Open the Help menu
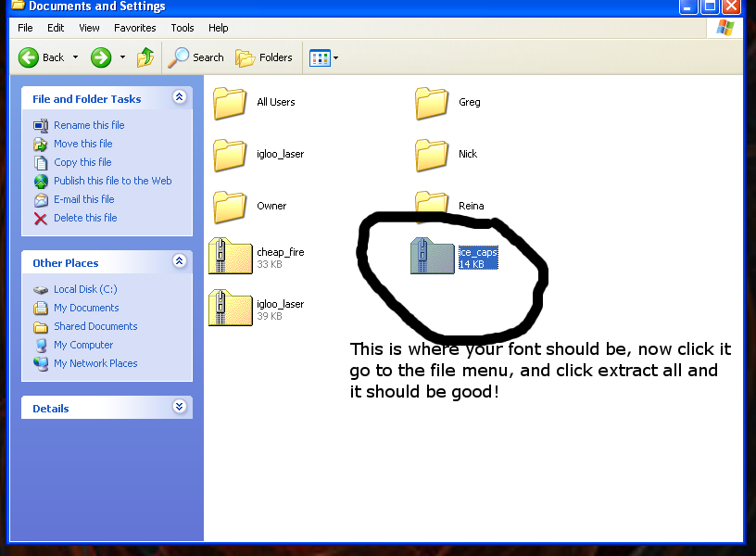This screenshot has height=556, width=756. pyautogui.click(x=219, y=28)
